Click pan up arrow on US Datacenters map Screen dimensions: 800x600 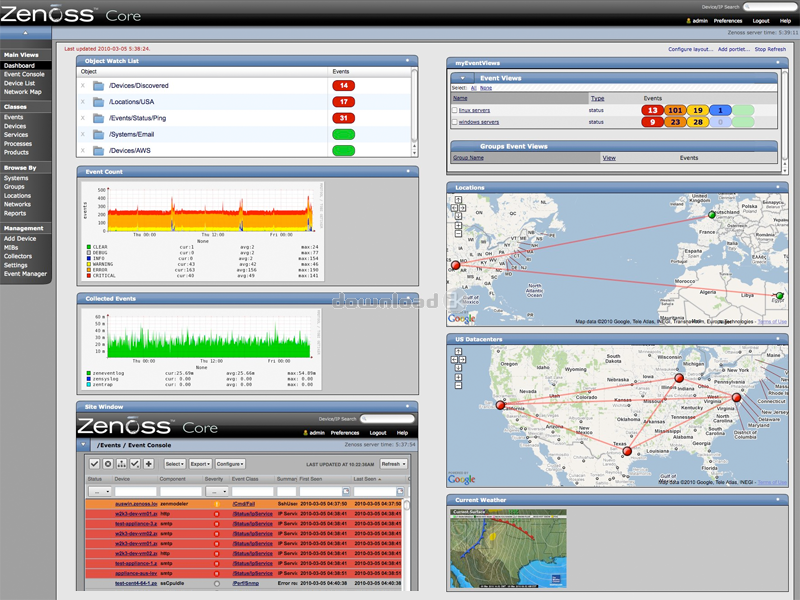click(458, 352)
